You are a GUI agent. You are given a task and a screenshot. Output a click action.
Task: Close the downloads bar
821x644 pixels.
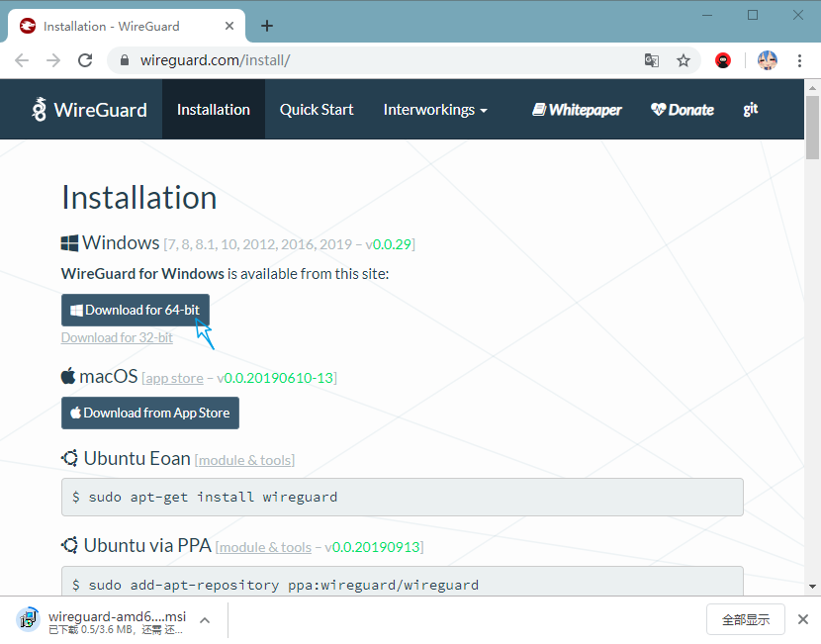click(x=803, y=619)
